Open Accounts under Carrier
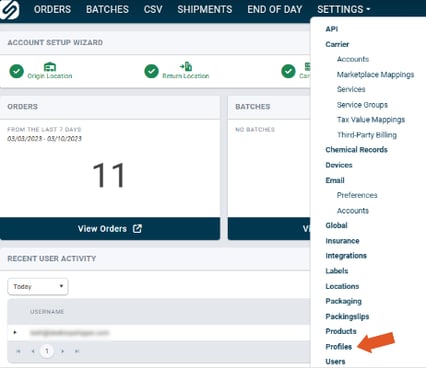Screen dimensions: 426x368 point(353,59)
